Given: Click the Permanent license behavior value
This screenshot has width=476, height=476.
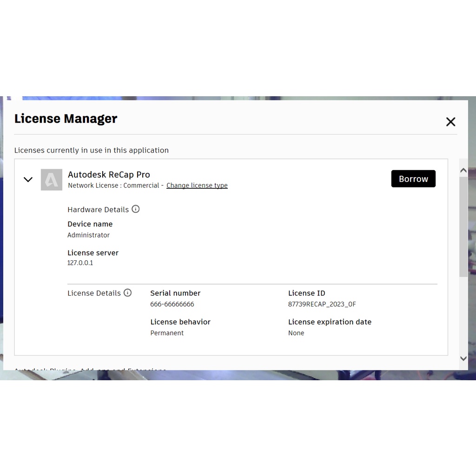Looking at the screenshot, I should (167, 333).
